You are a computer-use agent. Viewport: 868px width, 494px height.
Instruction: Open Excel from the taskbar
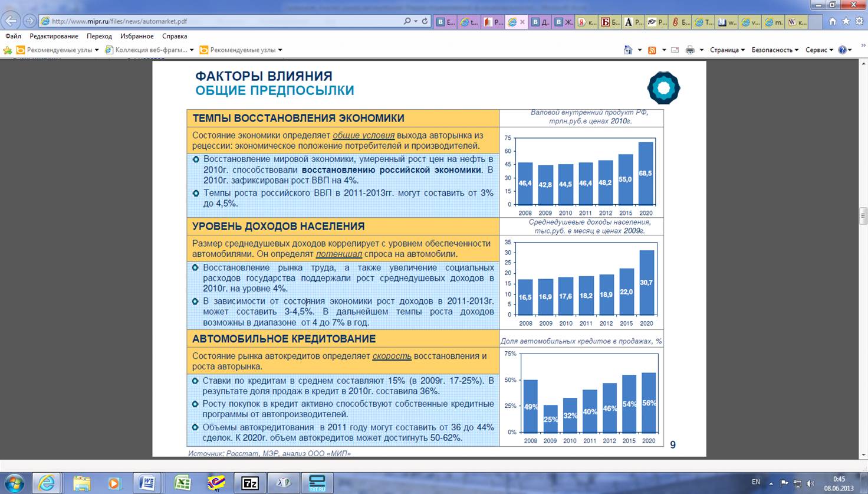click(x=182, y=483)
